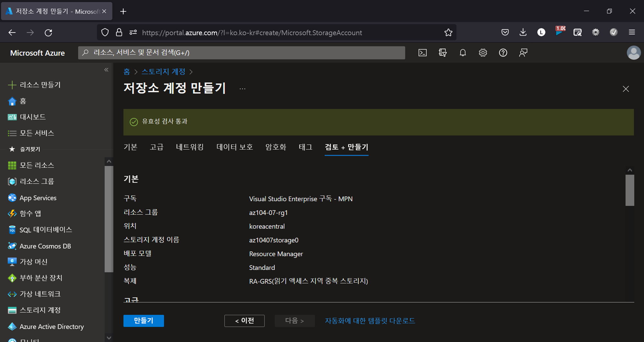The image size is (644, 342).
Task: Switch to the 데이터 보호 tab
Action: [235, 147]
